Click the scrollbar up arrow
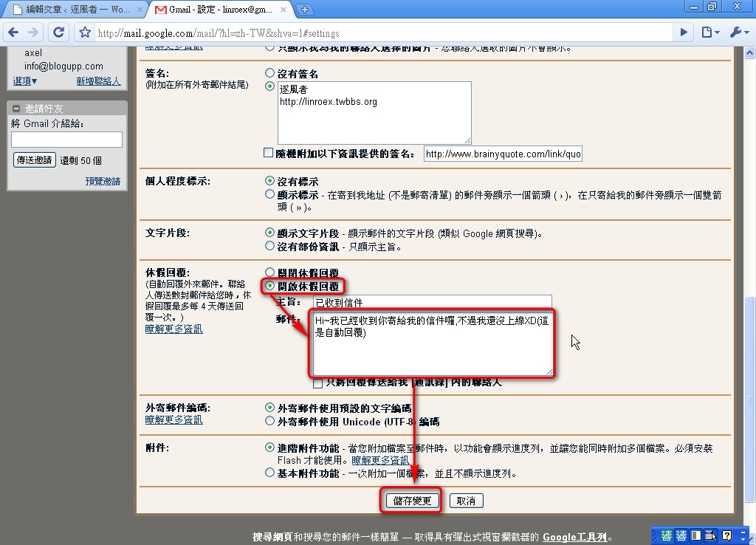Image resolution: width=756 pixels, height=545 pixels. coord(750,52)
